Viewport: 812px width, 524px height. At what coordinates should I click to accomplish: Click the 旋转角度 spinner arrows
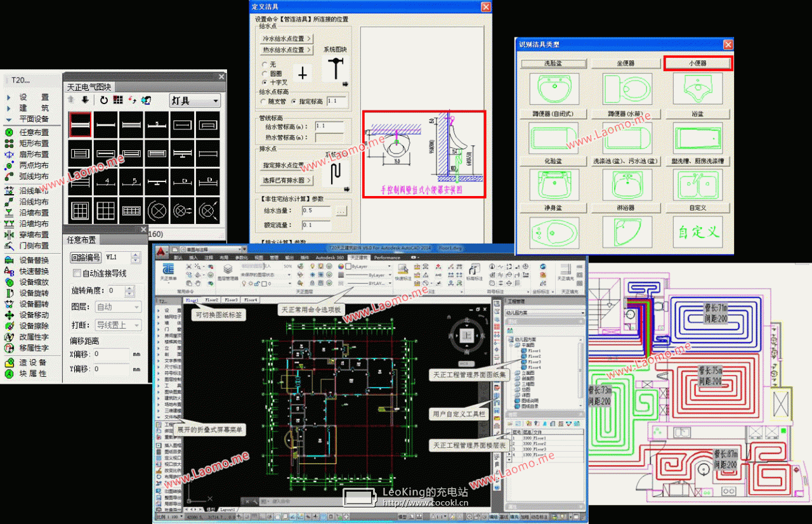point(130,291)
